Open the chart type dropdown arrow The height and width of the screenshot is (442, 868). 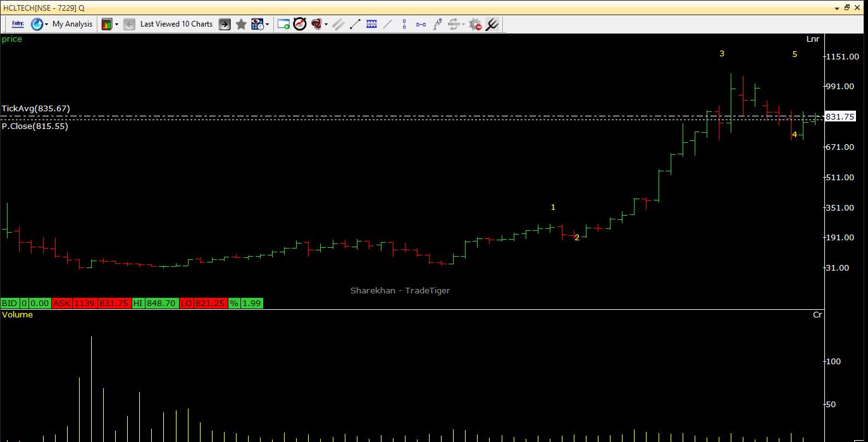[x=116, y=24]
